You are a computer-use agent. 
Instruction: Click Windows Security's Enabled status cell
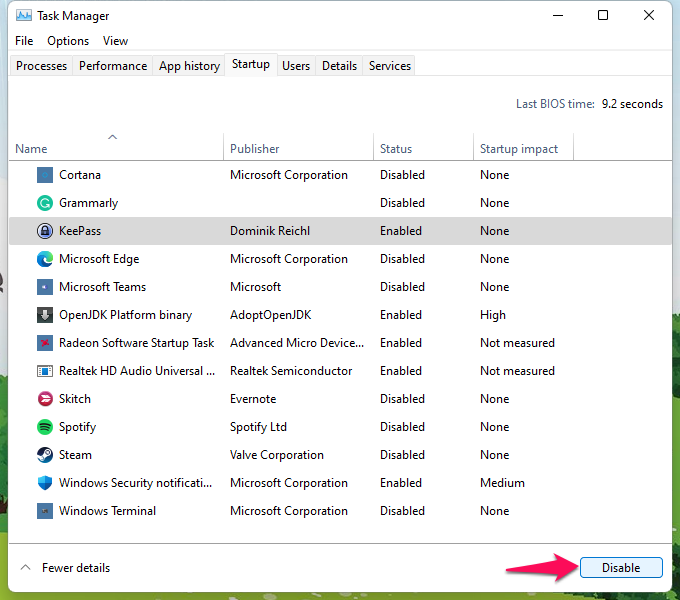coord(401,483)
